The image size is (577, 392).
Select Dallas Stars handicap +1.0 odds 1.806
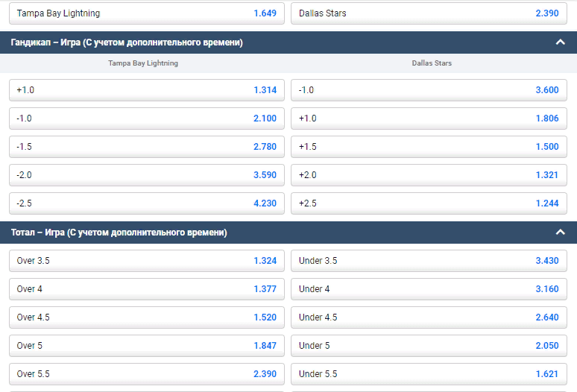429,118
